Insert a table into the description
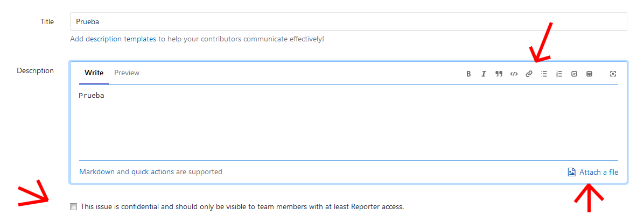This screenshot has width=644, height=222. [589, 74]
